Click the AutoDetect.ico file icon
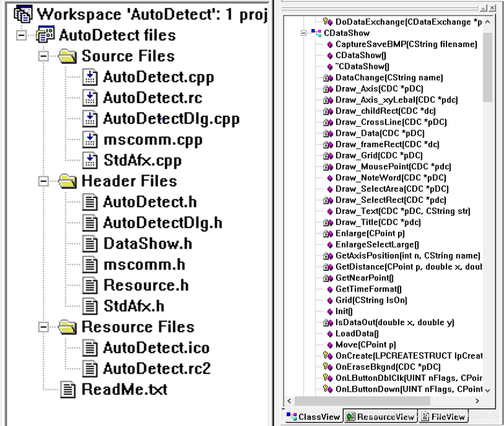 coord(90,348)
